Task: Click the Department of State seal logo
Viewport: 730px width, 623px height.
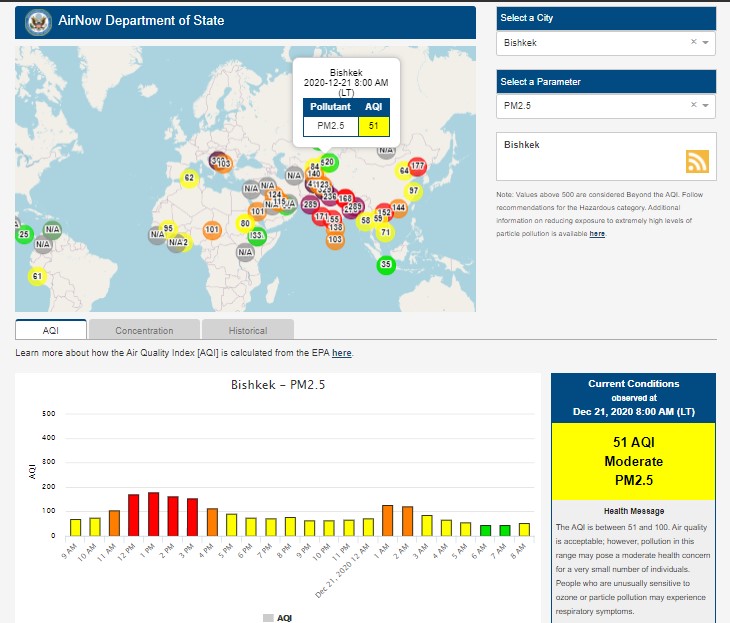Action: click(x=38, y=21)
